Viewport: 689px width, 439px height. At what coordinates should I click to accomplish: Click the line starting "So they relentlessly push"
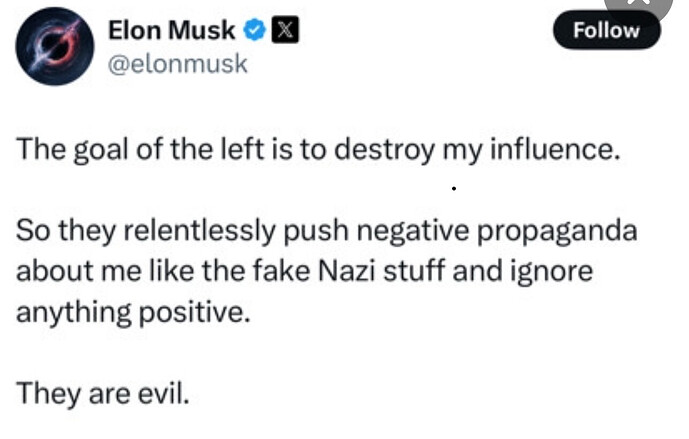pos(326,232)
